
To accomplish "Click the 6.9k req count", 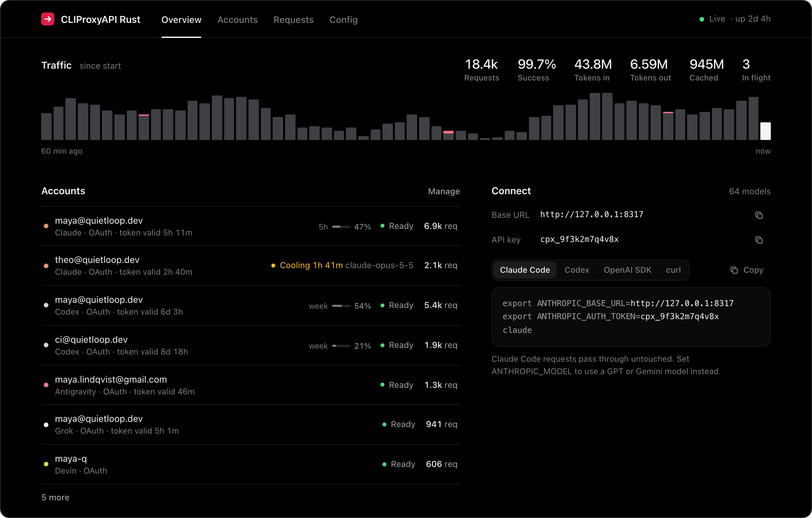I will 440,226.
